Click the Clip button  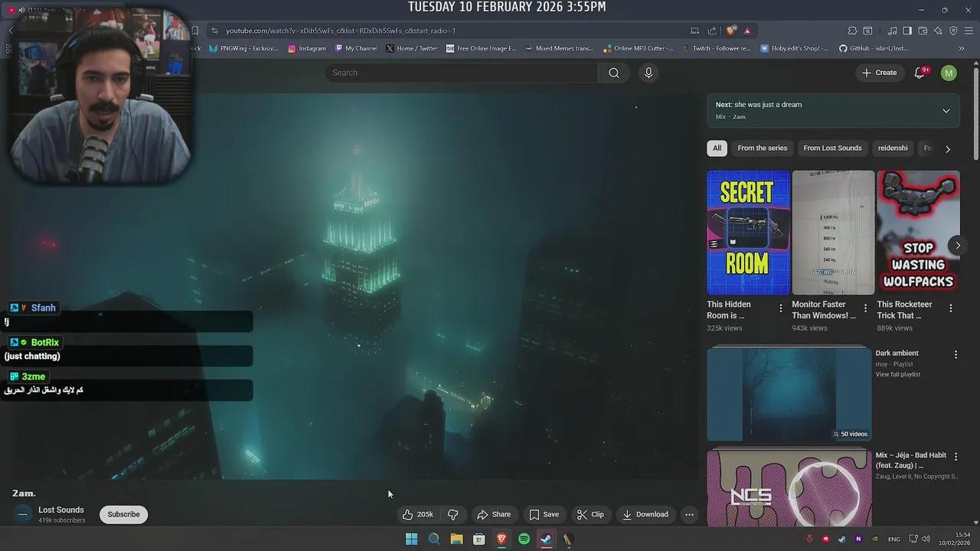[590, 514]
